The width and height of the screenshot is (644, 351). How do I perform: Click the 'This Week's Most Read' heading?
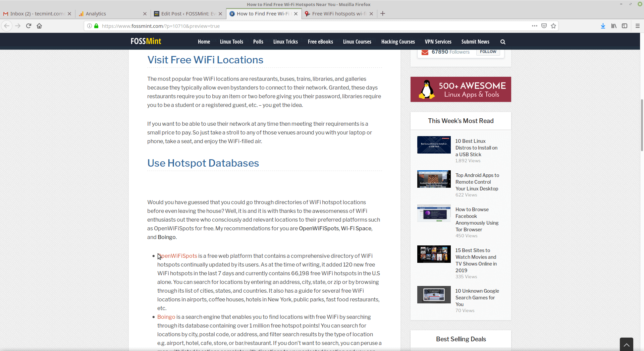click(461, 121)
